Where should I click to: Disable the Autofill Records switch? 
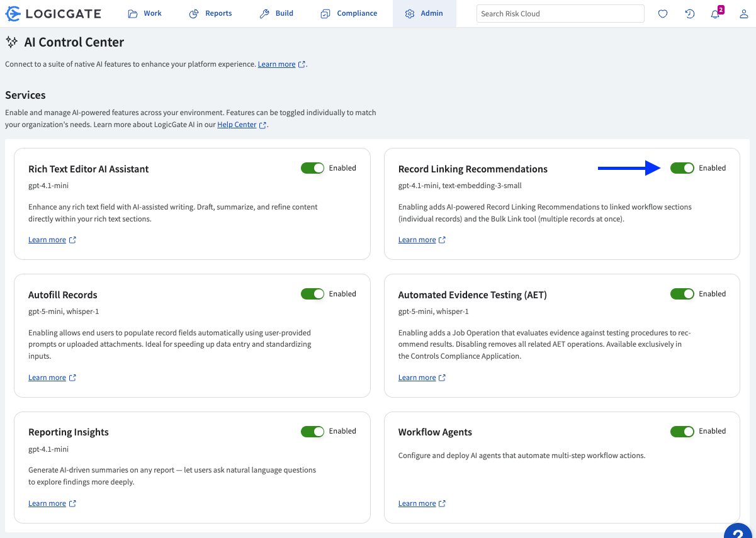coord(312,294)
